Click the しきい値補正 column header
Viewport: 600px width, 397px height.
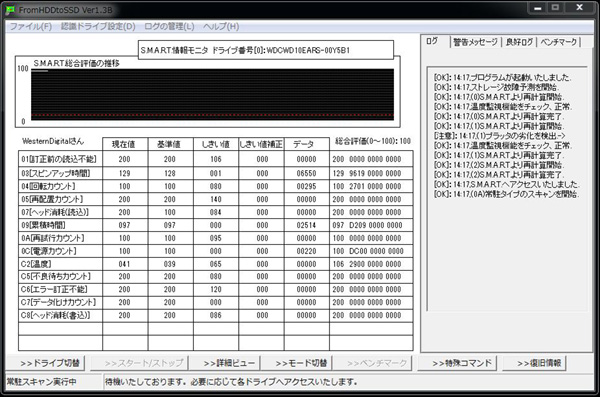(x=261, y=144)
